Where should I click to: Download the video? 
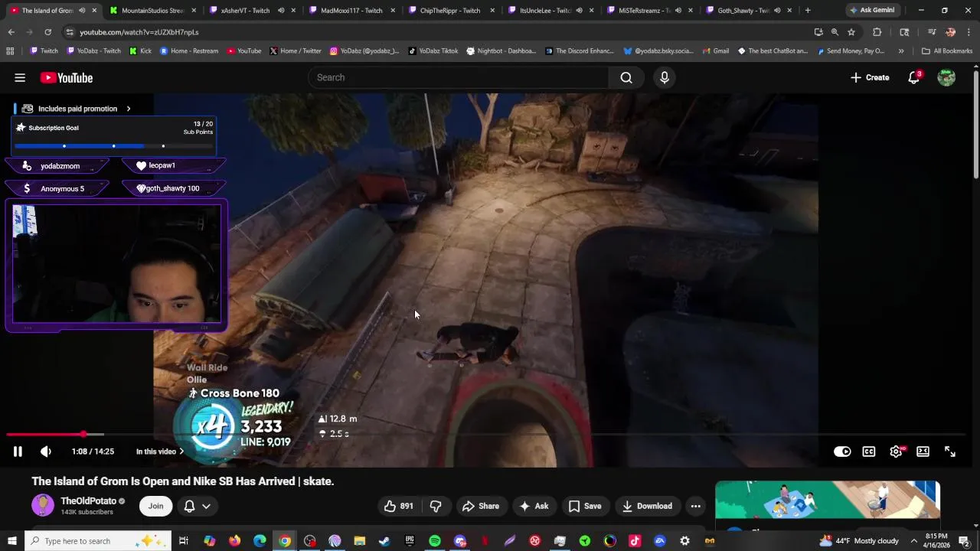pos(647,506)
